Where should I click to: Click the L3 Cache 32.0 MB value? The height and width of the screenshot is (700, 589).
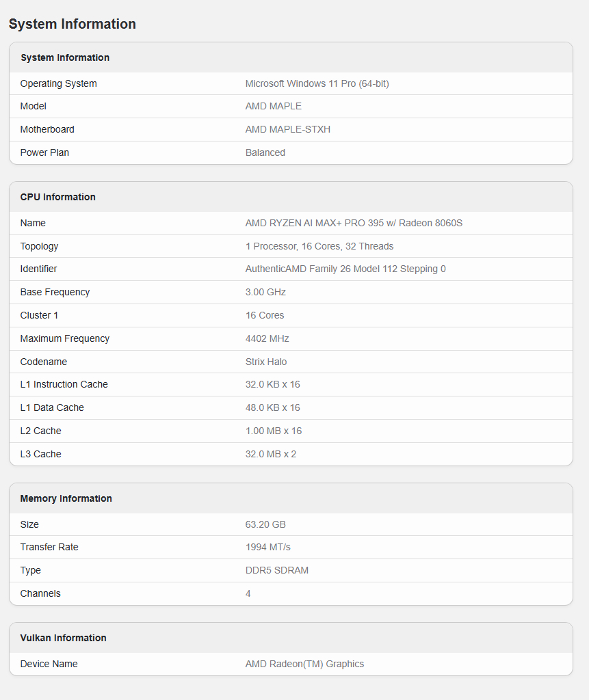pyautogui.click(x=270, y=454)
